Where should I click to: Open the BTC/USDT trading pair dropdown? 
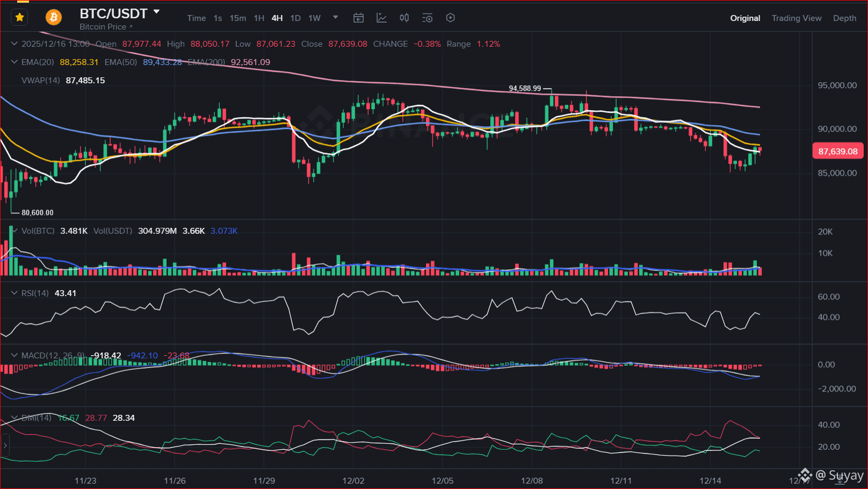(x=157, y=11)
